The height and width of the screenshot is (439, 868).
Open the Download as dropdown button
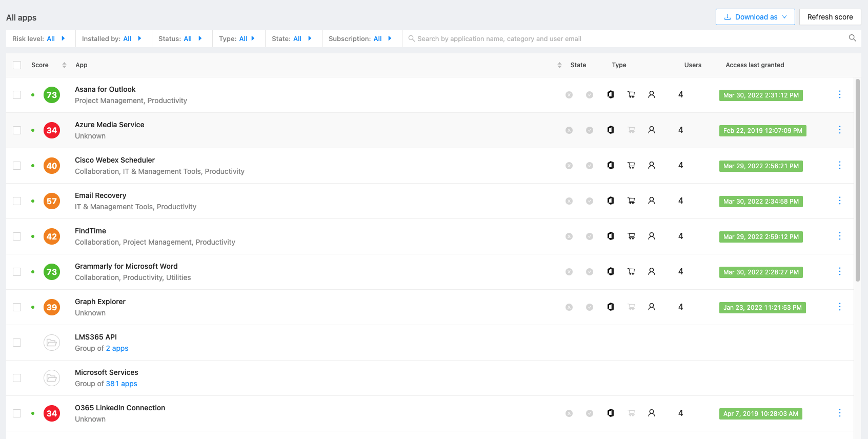755,17
